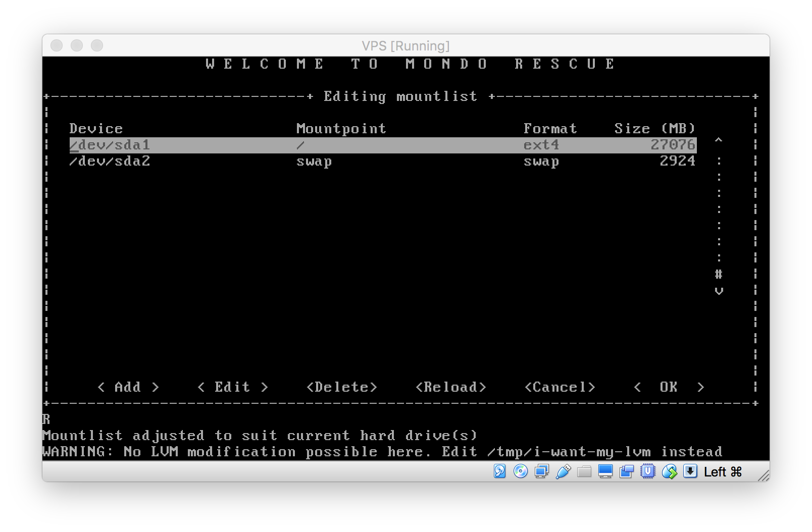The width and height of the screenshot is (812, 532).
Task: Click the mouse integration status icon
Action: [x=669, y=471]
